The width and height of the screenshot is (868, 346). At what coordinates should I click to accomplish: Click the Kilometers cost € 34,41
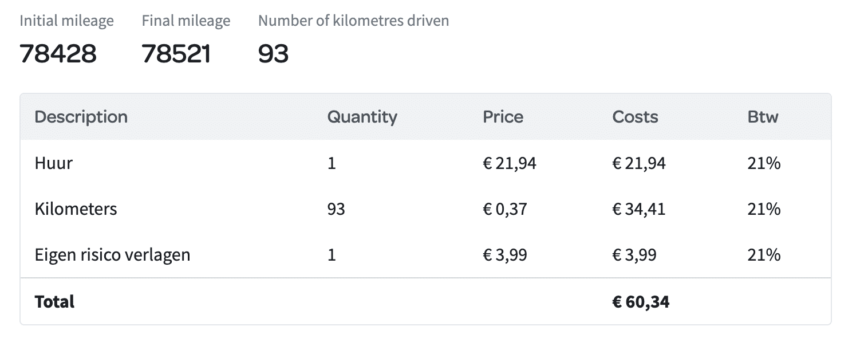point(639,209)
